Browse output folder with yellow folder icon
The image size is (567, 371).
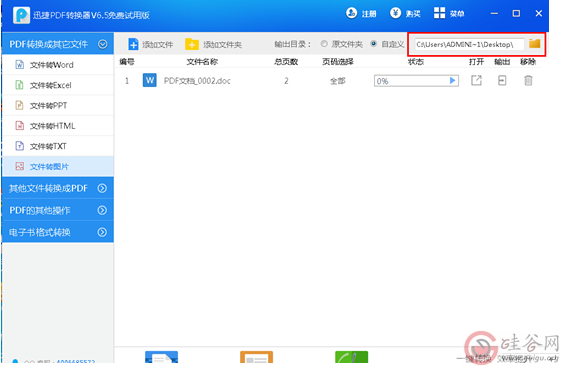(534, 44)
